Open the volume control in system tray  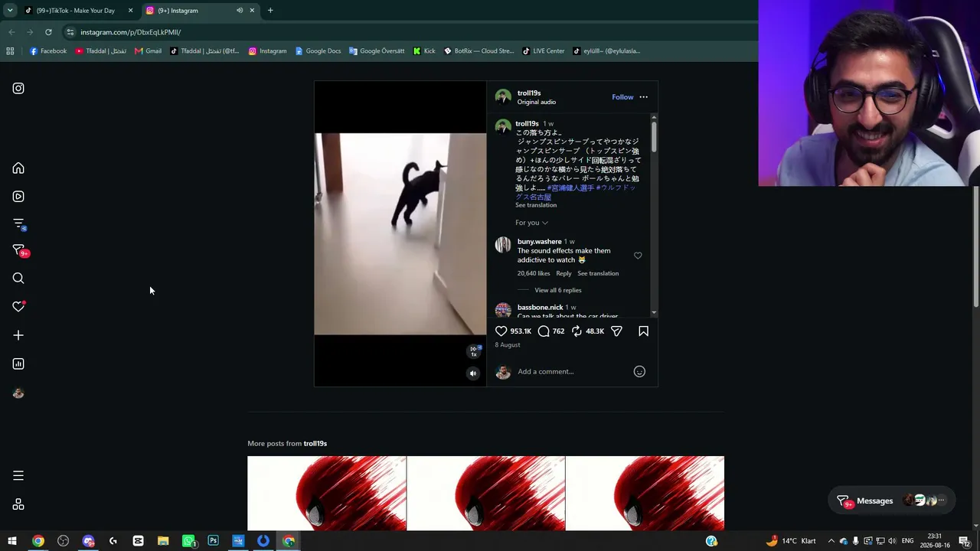(892, 541)
